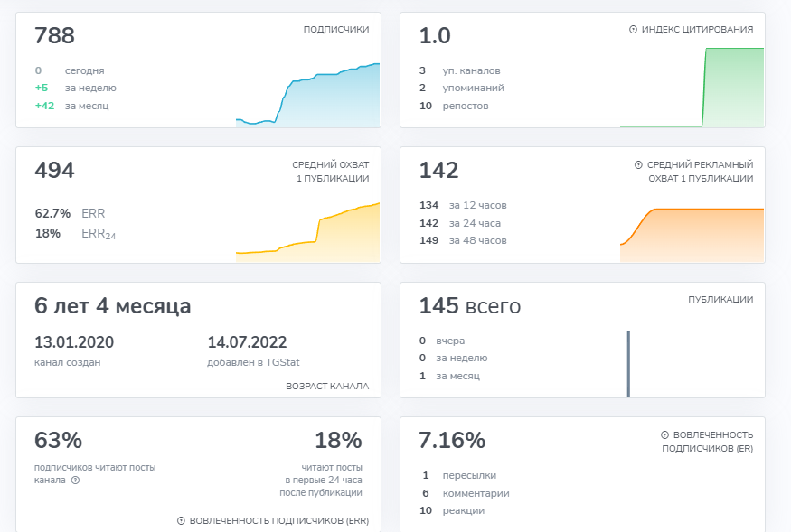The height and width of the screenshot is (532, 791).
Task: Click the 7.16% engagement rate value
Action: tap(452, 440)
